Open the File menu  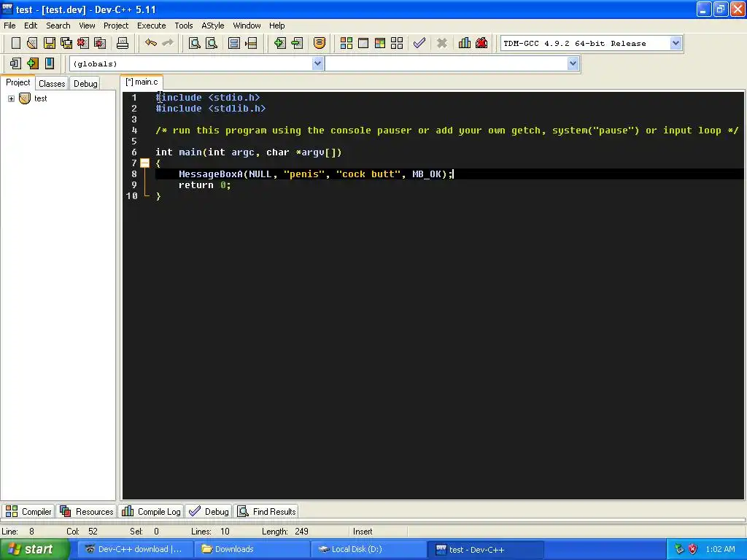9,26
